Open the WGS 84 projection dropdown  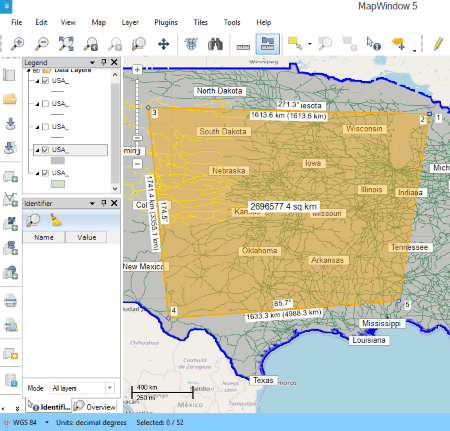coord(47,422)
